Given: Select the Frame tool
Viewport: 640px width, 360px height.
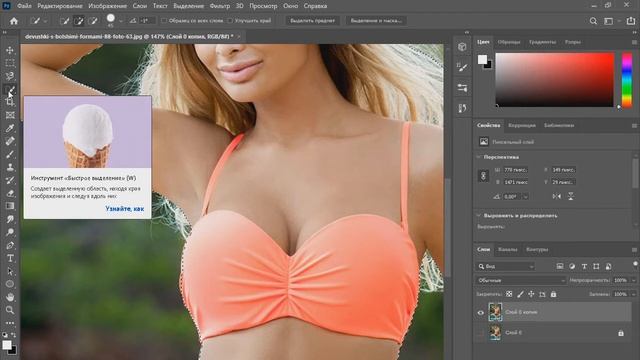Looking at the screenshot, I should click(x=10, y=115).
